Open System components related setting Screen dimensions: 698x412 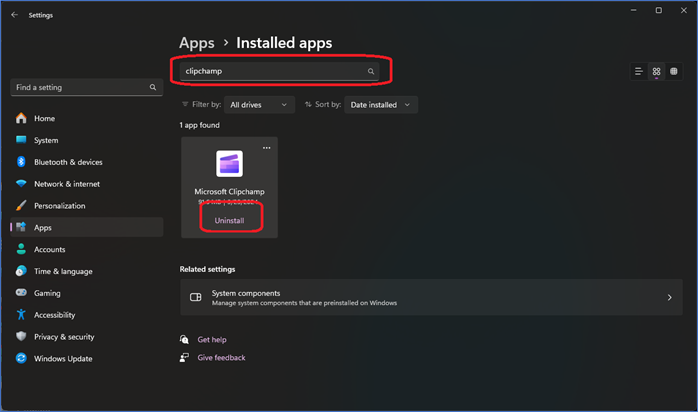tap(431, 297)
